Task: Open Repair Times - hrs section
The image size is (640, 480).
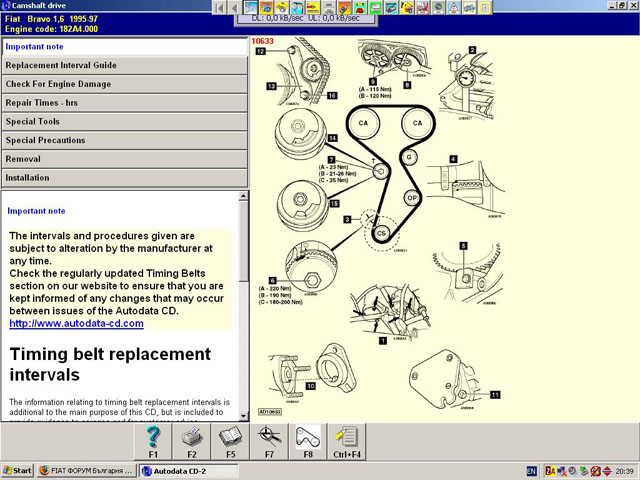Action: (124, 103)
